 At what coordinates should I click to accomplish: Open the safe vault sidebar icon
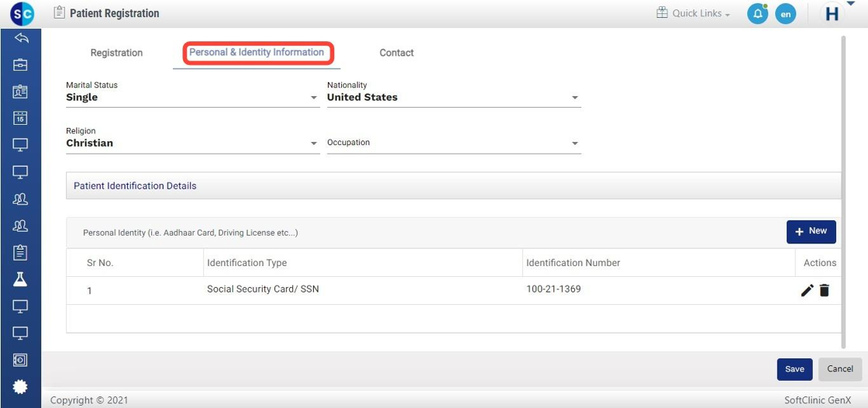pos(20,360)
